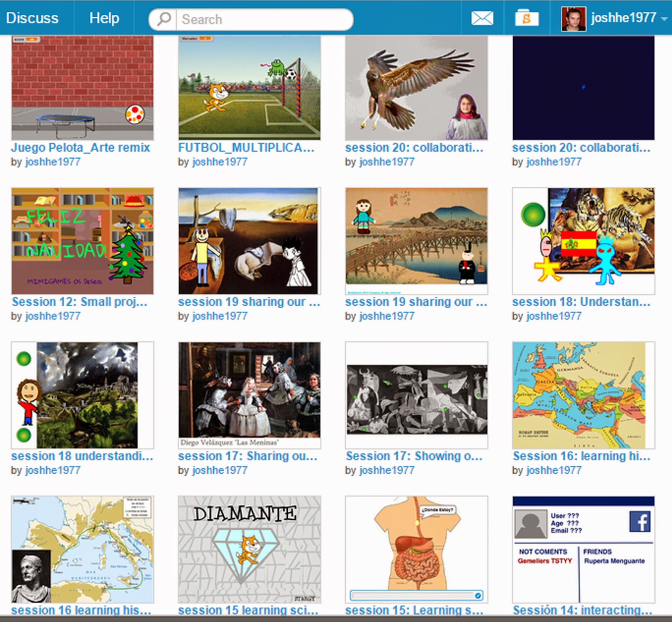Click the Facebook profile mockup thumbnail
672x622 pixels.
(x=583, y=549)
